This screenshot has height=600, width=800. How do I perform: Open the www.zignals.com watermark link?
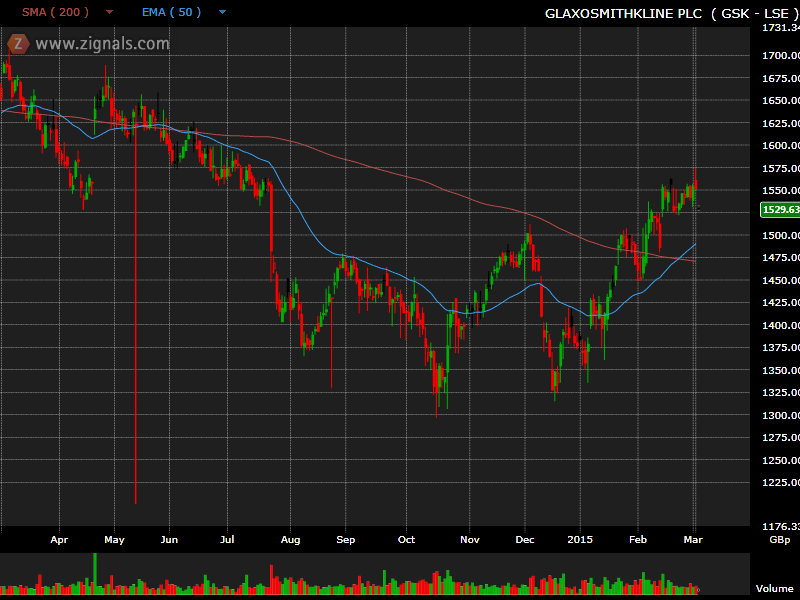102,44
